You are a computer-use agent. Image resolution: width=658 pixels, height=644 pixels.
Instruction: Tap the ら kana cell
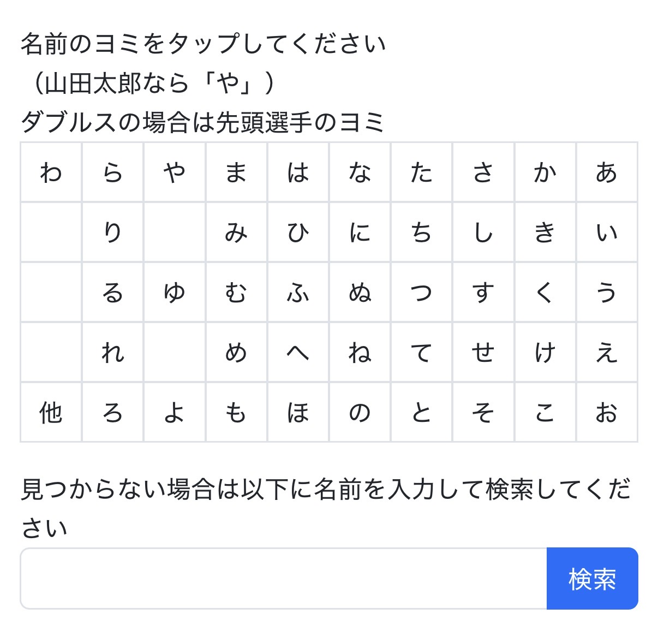113,172
